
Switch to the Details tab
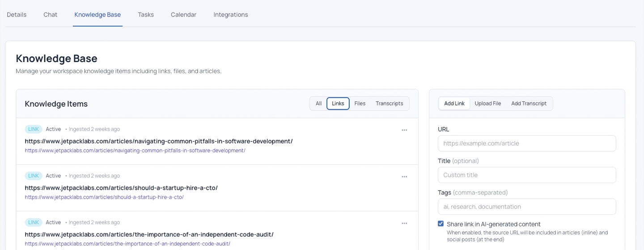[17, 14]
